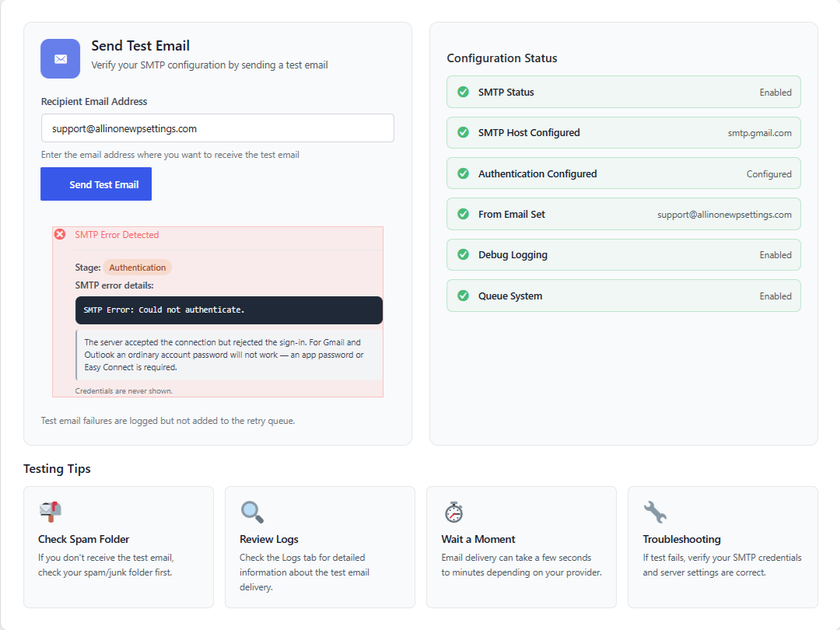Image resolution: width=840 pixels, height=630 pixels.
Task: Click the Logs tab tip description
Action: (x=304, y=572)
